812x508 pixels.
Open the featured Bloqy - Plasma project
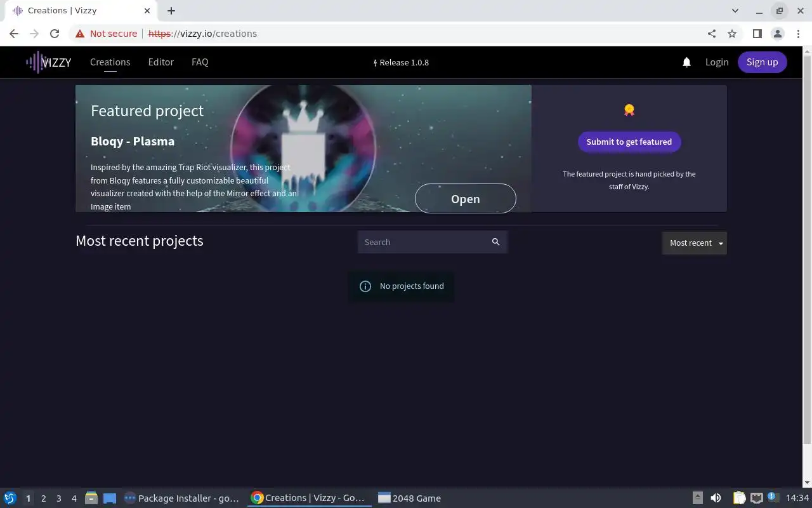click(465, 199)
